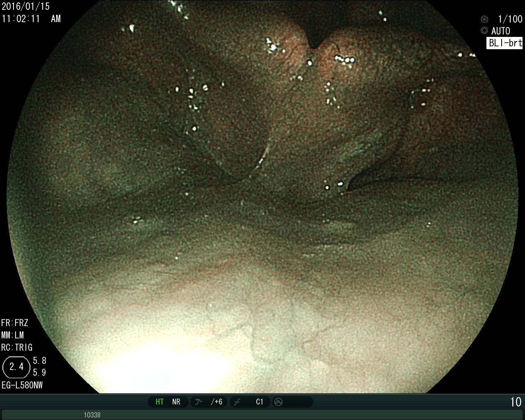This screenshot has width=525, height=420.
Task: Click the 5.9 diameter value
Action: pyautogui.click(x=39, y=373)
